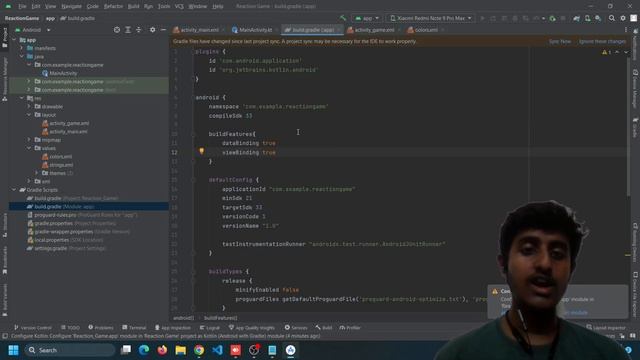The width and height of the screenshot is (640, 360).
Task: Open Task View from taskbar
Action: coord(126,350)
